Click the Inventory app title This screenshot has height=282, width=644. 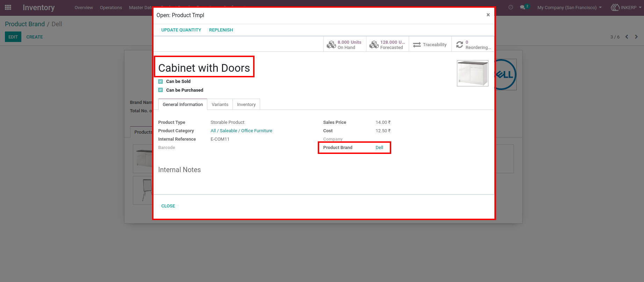[x=39, y=7]
